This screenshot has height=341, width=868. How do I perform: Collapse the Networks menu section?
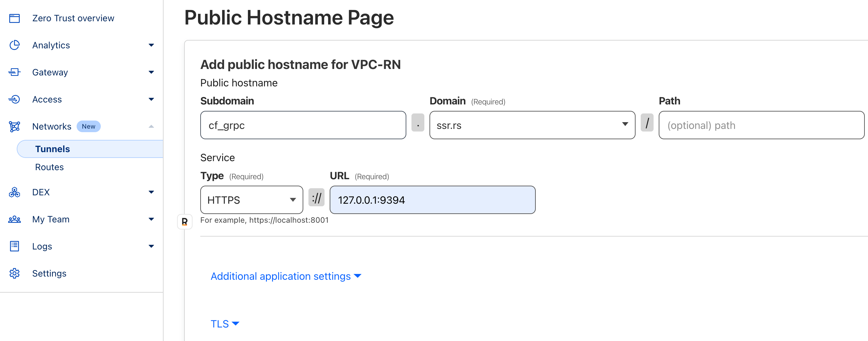tap(151, 126)
